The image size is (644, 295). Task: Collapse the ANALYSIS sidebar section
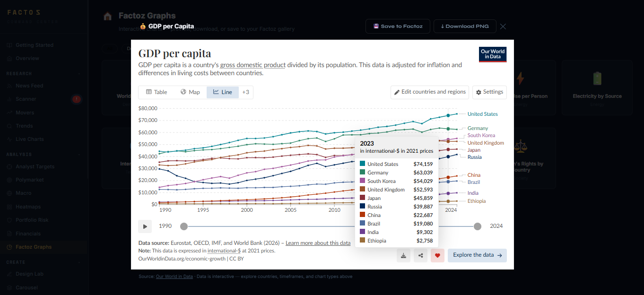coord(44,155)
